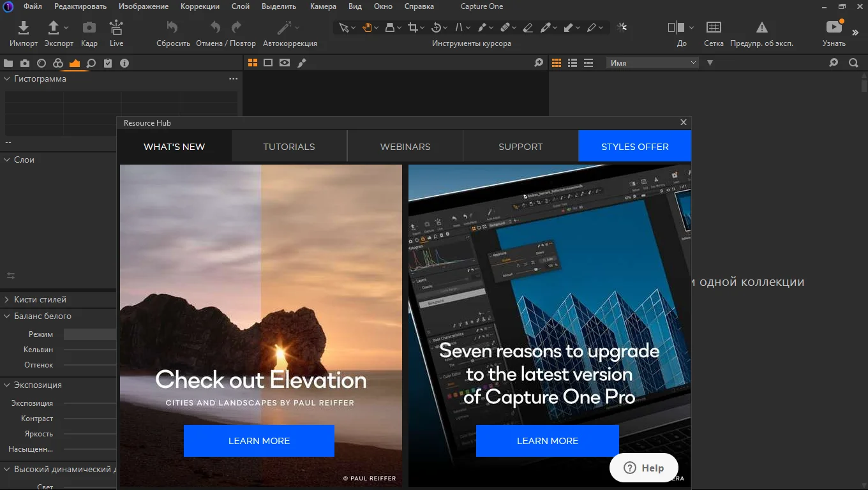868x490 pixels.
Task: Toggle Сетка grid overlay
Action: coord(714,27)
